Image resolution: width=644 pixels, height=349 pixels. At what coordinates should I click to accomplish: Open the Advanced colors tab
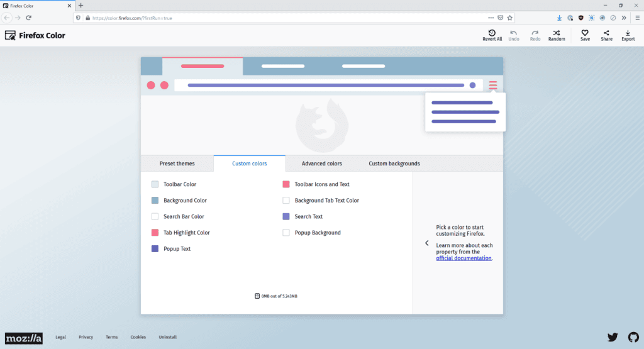pos(321,163)
